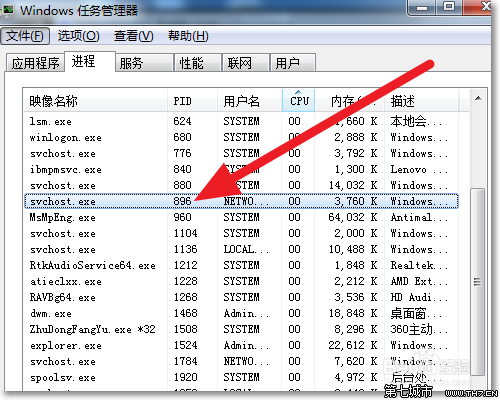Click the PID value 1508
This screenshot has height=400, width=500.
(x=185, y=329)
